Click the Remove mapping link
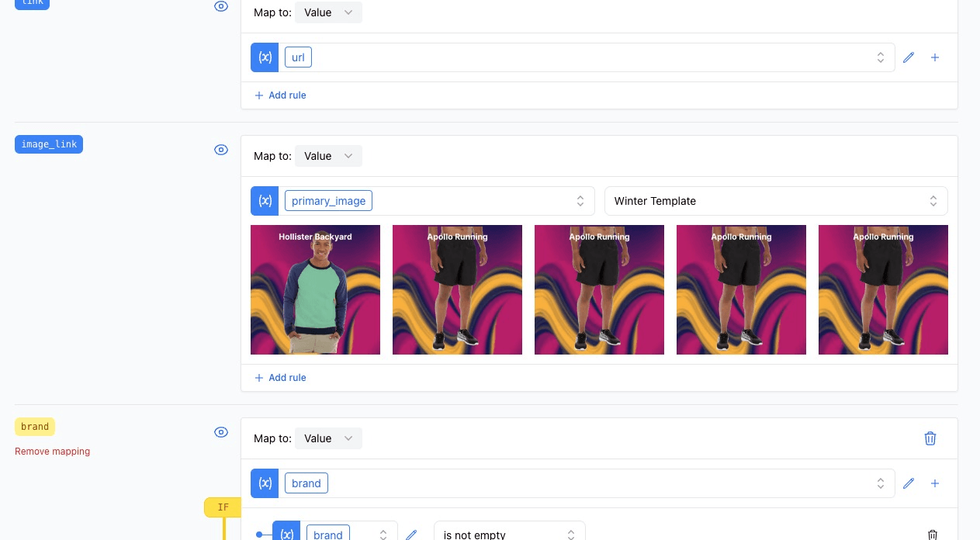 pos(53,452)
